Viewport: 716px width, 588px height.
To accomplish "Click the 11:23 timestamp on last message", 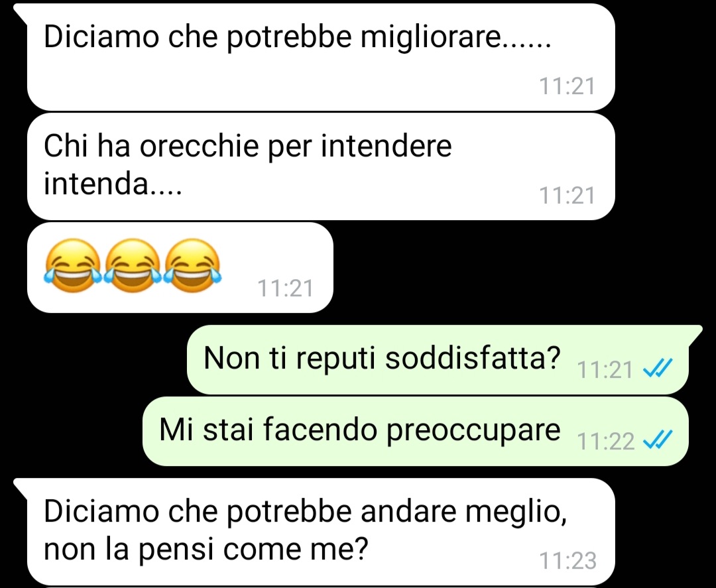I will coord(567,561).
